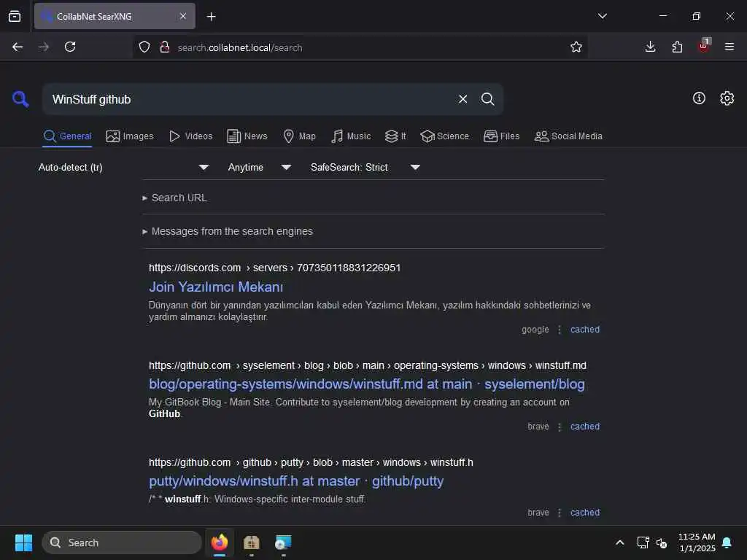
Task: Open the list all tabs chevron
Action: tap(602, 16)
